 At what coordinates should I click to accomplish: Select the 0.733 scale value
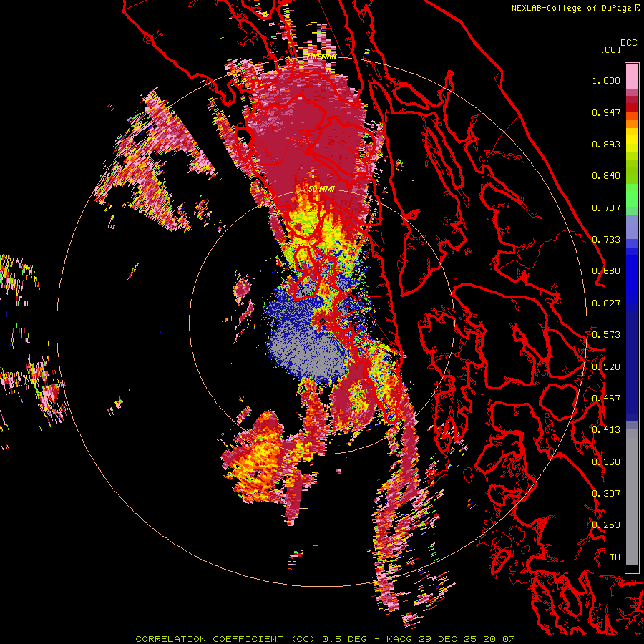click(606, 240)
